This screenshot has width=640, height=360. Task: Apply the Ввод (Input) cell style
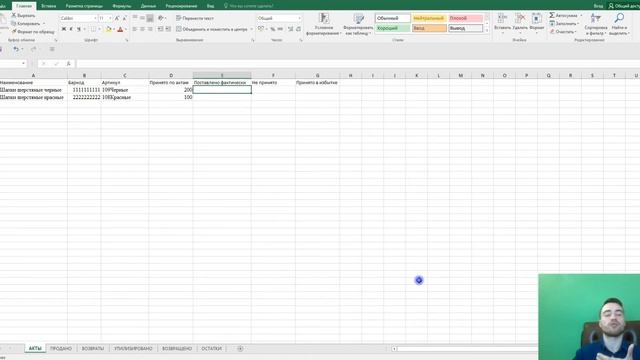[429, 28]
